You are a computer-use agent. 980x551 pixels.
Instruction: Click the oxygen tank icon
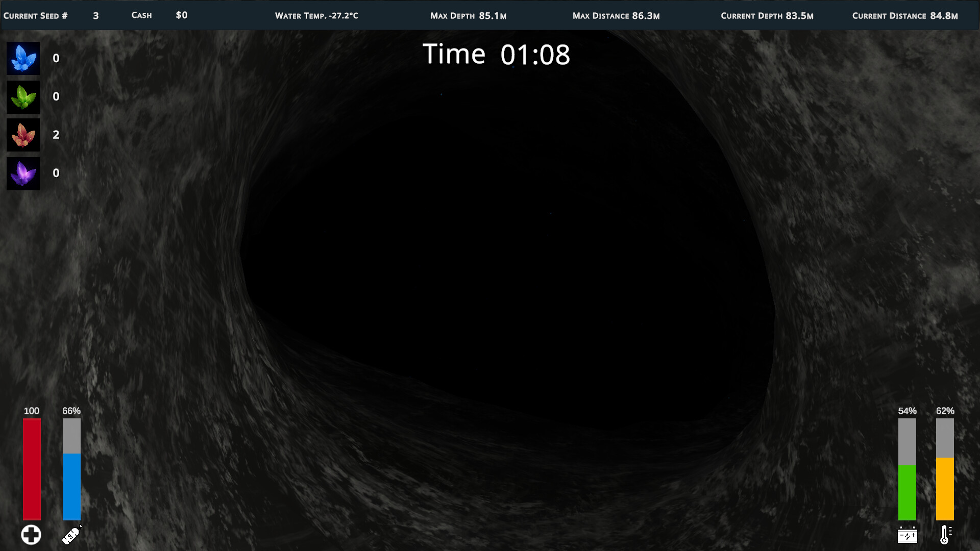point(71,535)
